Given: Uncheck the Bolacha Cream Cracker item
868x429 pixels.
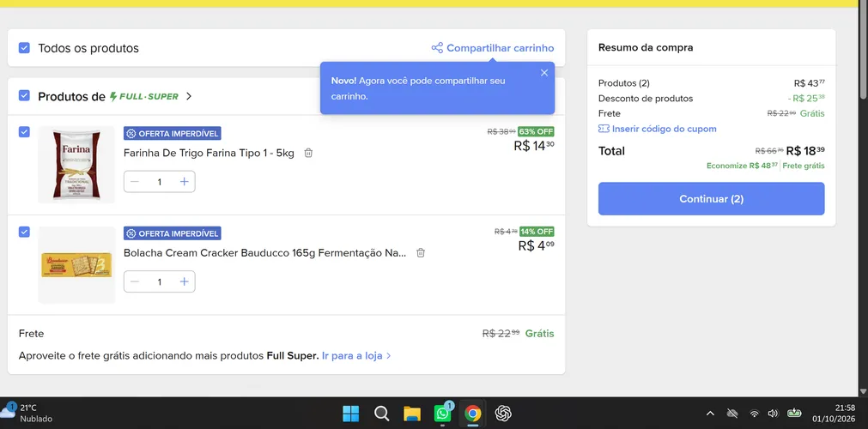Looking at the screenshot, I should tap(24, 232).
